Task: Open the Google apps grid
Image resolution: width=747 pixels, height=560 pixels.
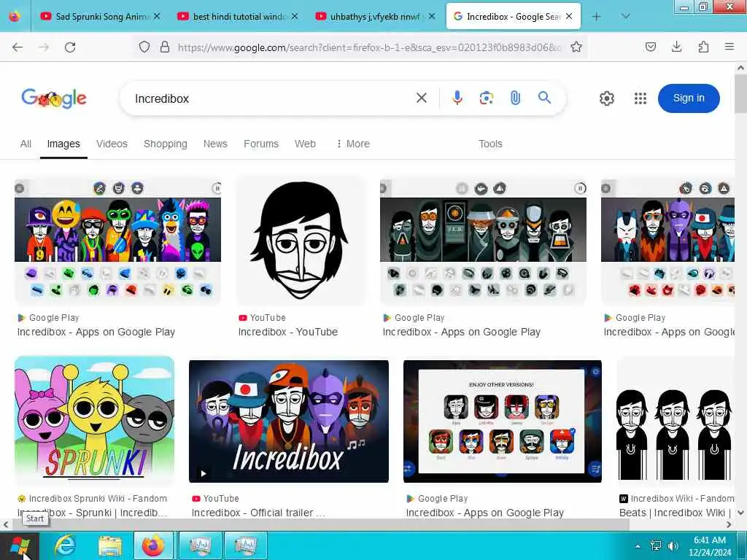Action: click(640, 98)
